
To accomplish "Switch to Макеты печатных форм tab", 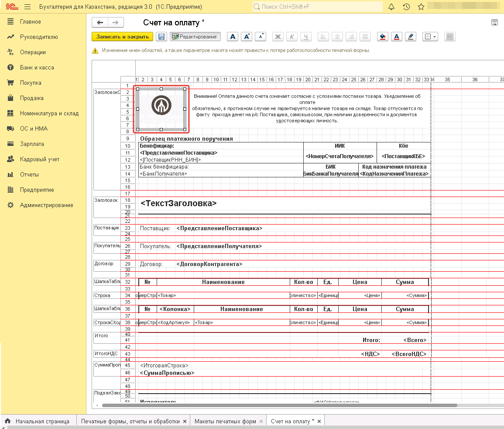I will (225, 421).
